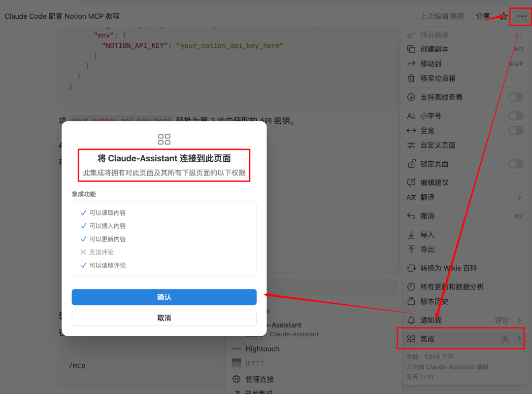
Task: Toggle the small text switch
Action: tap(516, 116)
